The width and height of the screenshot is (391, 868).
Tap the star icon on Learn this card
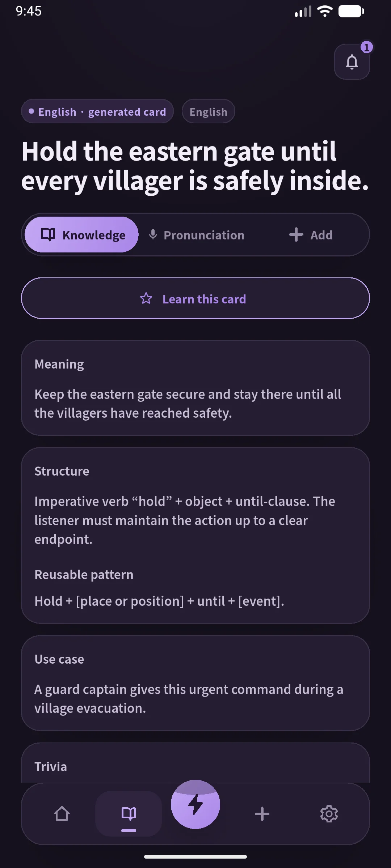tap(146, 298)
